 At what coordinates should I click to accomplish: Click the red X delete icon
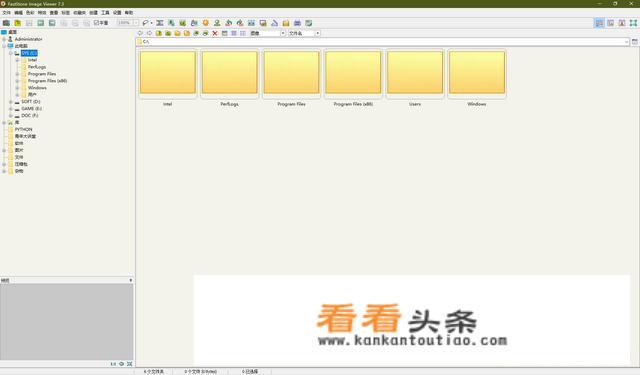pyautogui.click(x=215, y=33)
